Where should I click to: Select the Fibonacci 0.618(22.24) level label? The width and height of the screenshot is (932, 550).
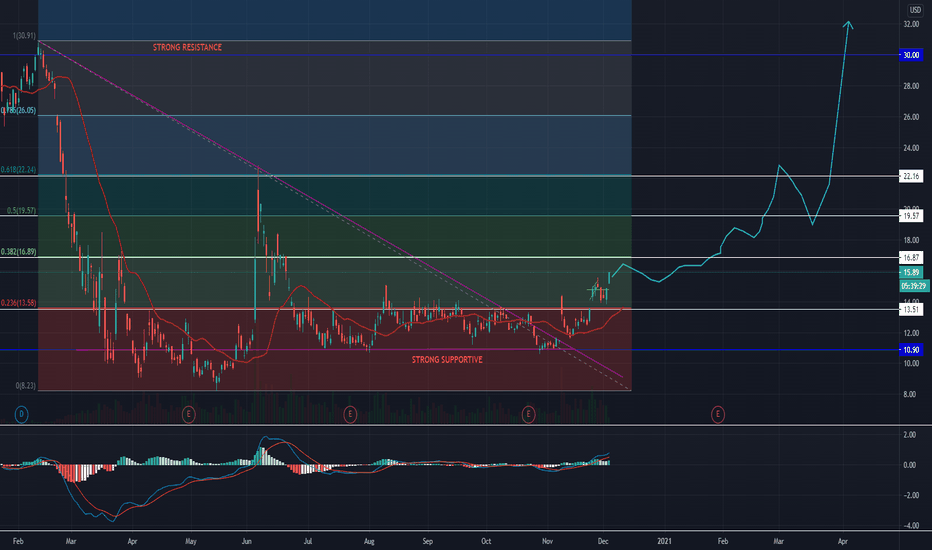click(18, 169)
